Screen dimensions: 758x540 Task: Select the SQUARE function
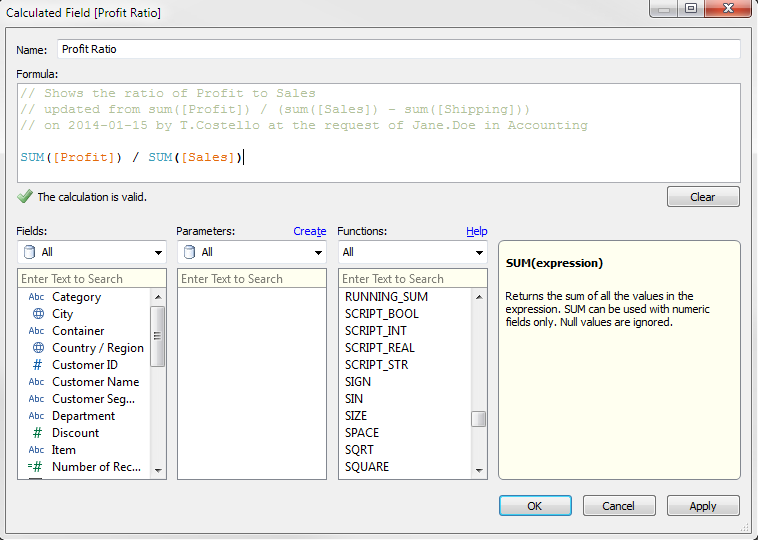tap(366, 467)
